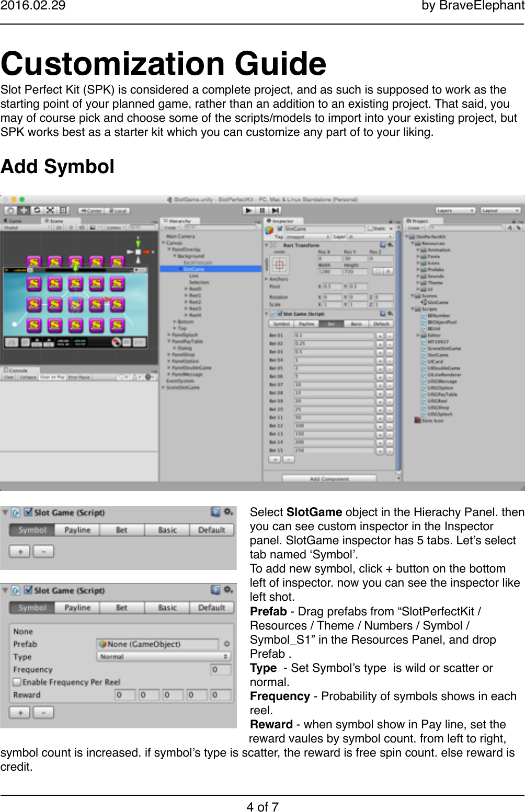Toggle scene lighting sun icon
Viewport: 525px width, 812px height.
(71, 228)
